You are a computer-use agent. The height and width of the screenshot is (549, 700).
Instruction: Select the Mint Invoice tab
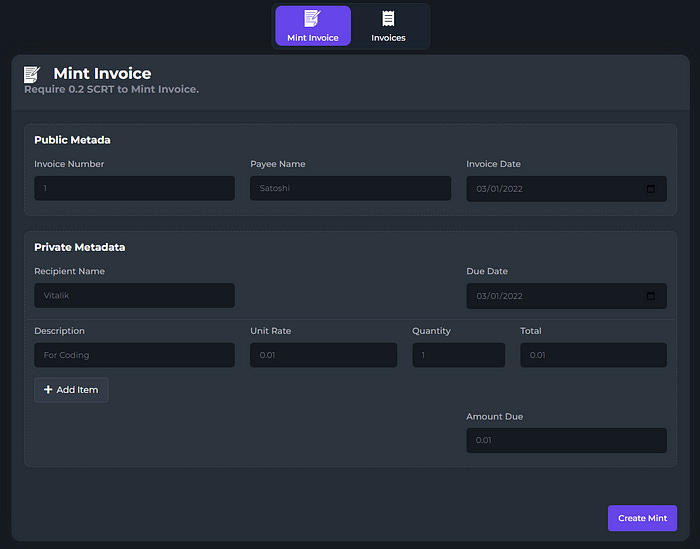313,26
